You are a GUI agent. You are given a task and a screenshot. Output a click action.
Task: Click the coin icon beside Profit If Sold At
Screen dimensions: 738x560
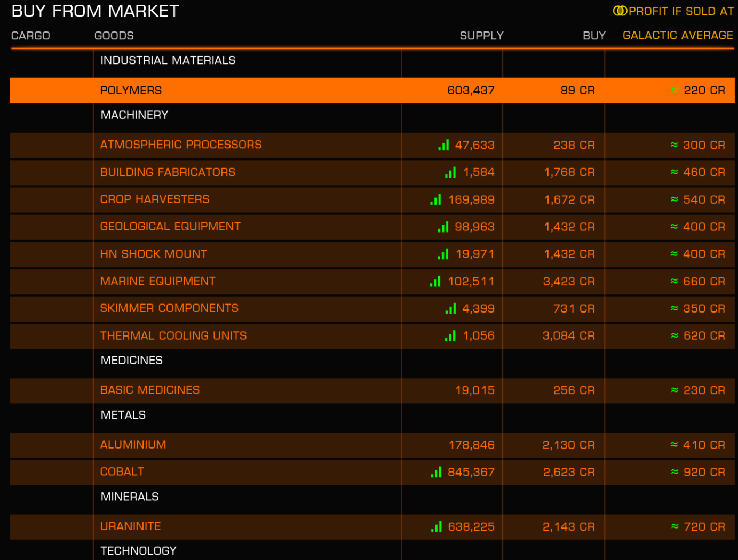point(620,11)
